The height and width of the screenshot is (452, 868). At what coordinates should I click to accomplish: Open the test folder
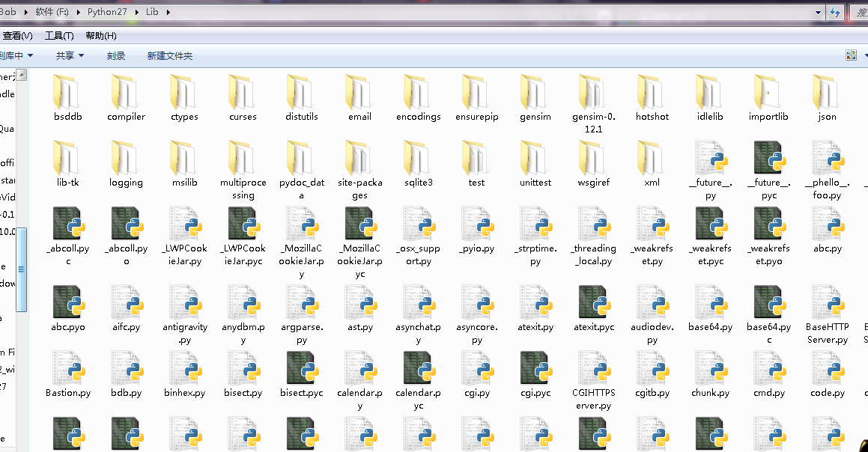[476, 164]
